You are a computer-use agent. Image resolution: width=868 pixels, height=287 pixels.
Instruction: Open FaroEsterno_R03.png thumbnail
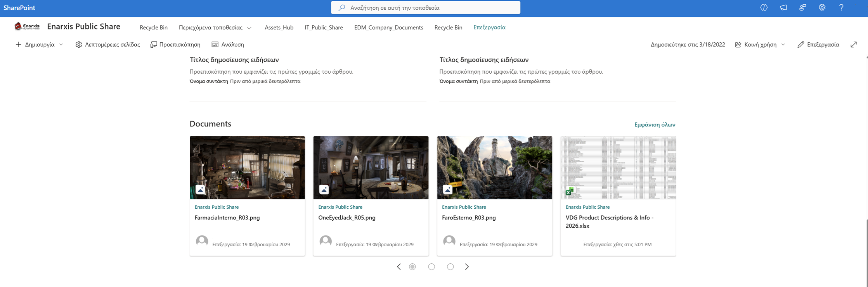point(494,168)
